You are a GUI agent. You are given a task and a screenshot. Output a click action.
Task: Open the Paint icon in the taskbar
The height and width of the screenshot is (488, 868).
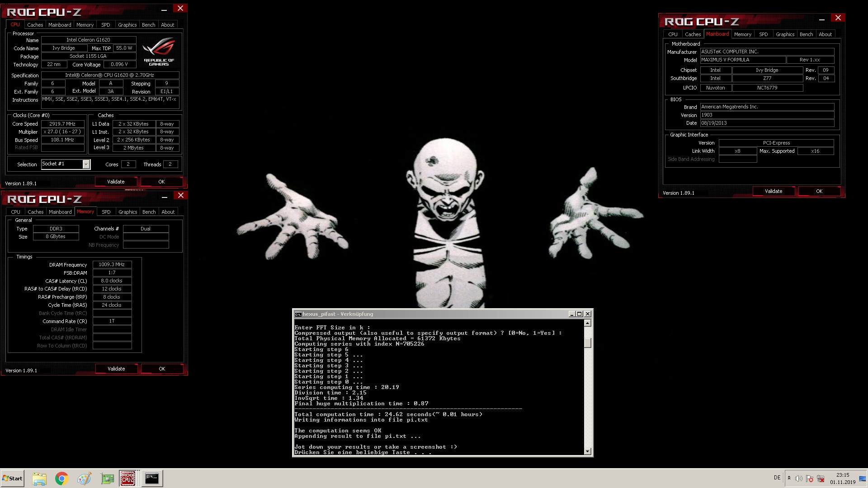[84, 479]
